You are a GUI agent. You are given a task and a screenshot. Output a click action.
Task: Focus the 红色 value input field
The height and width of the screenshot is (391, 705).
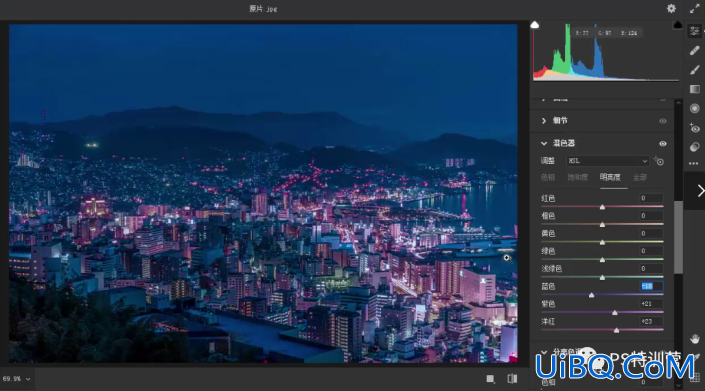point(651,198)
